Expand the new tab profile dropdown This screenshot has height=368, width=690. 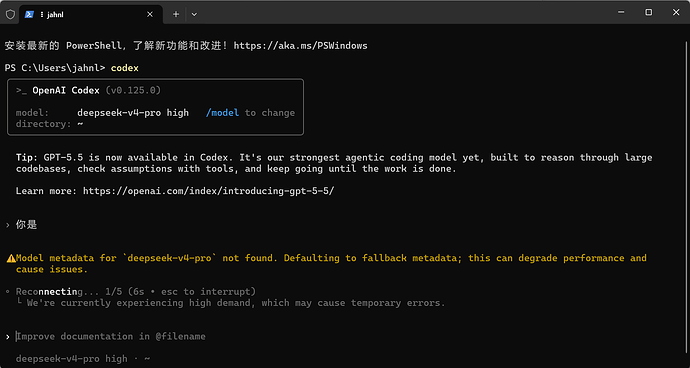click(x=194, y=14)
